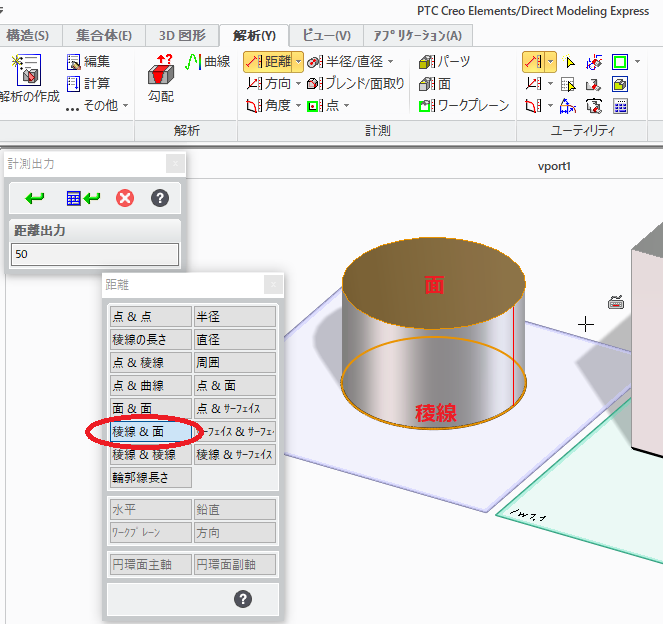Click the 距離 measure button
This screenshot has height=624, width=663.
(x=268, y=62)
